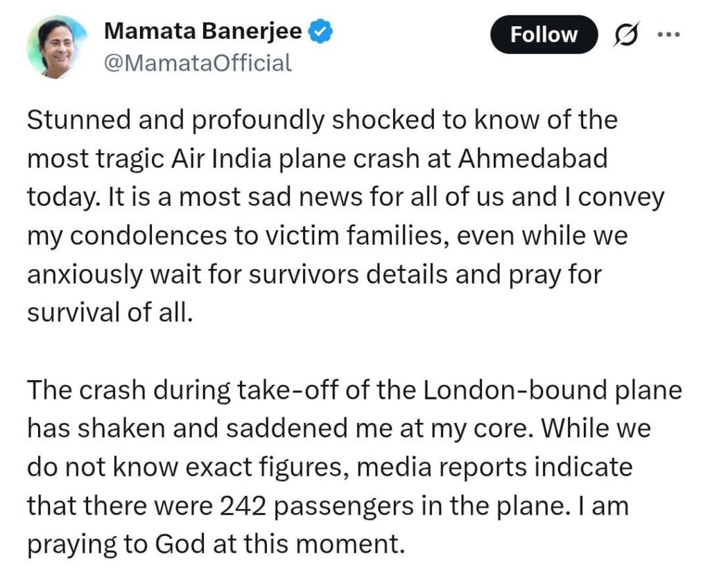710x588 pixels.
Task: Click the Follow button
Action: [x=544, y=35]
